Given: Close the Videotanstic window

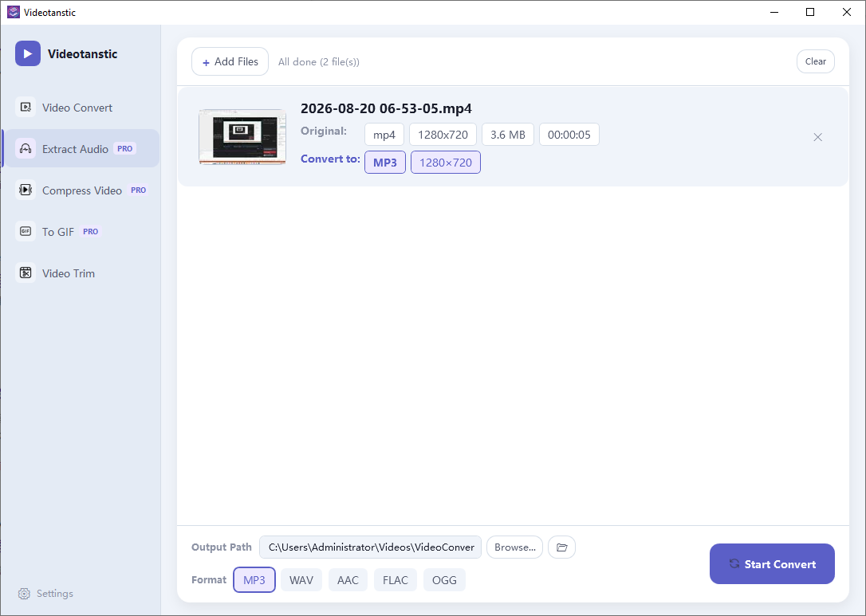Looking at the screenshot, I should click(847, 12).
